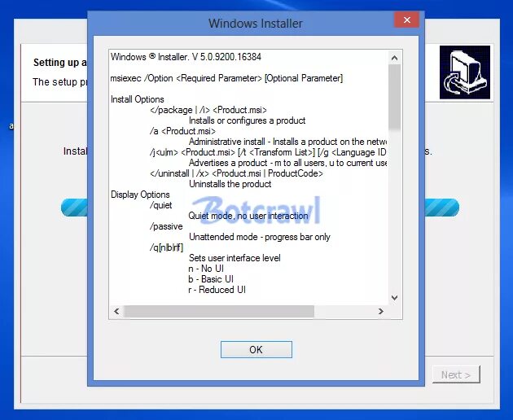Click the Next > button in setup window
The image size is (513, 420).
click(x=456, y=374)
